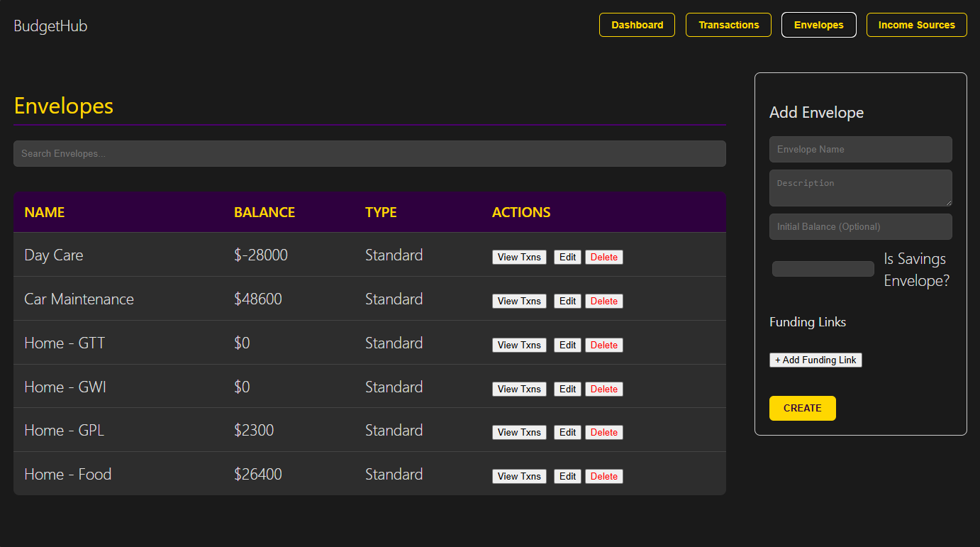
Task: View transactions for Day Care envelope
Action: tap(519, 258)
